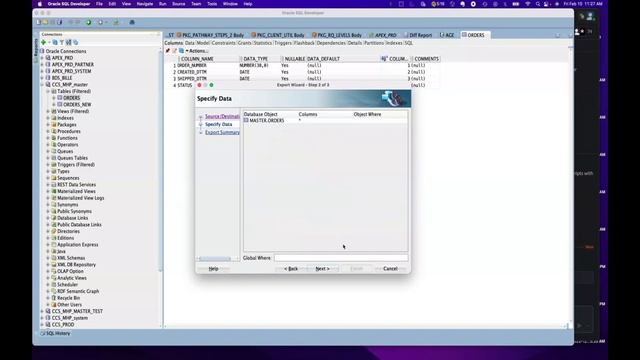Expand the Views (Filtered) node
Image resolution: width=640 pixels, height=360 pixels.
pos(48,111)
